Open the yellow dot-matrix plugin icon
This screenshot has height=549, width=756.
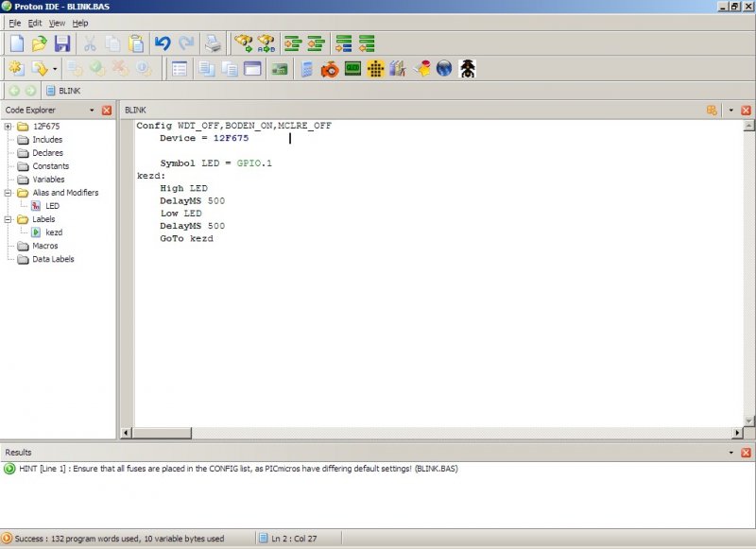[x=375, y=69]
